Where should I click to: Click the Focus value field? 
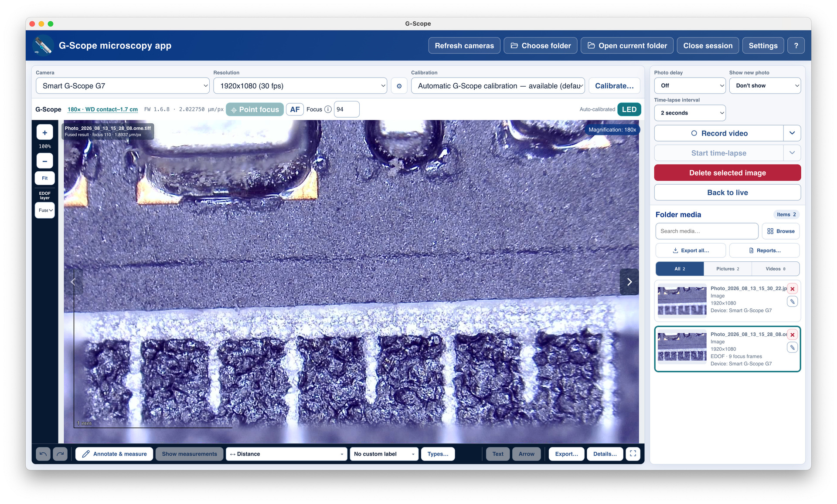coord(347,109)
